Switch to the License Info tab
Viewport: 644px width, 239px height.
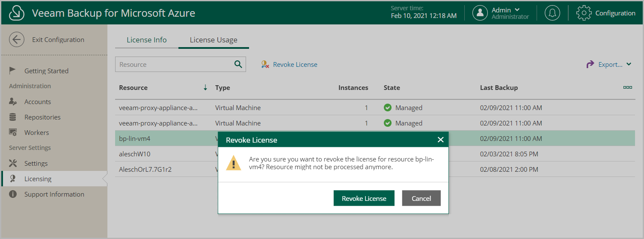coord(147,40)
